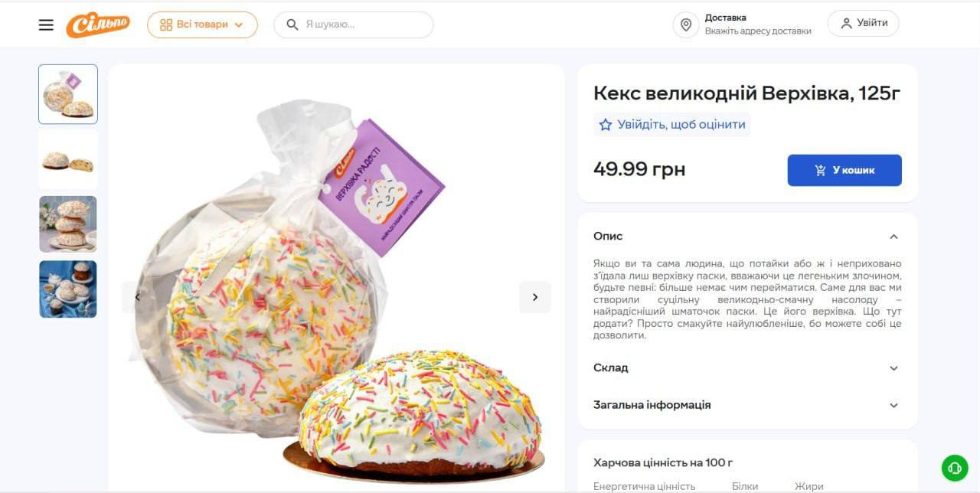Click the Сільпо logo
The height and width of the screenshot is (493, 980).
(98, 24)
